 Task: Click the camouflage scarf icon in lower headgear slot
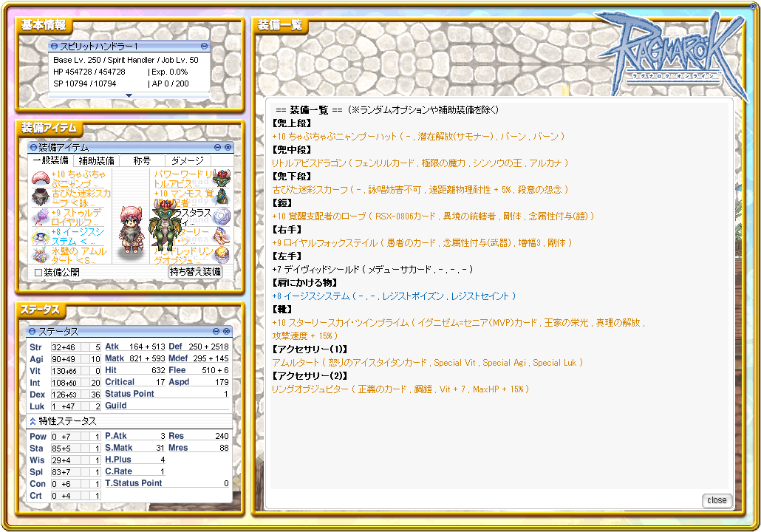[x=41, y=197]
